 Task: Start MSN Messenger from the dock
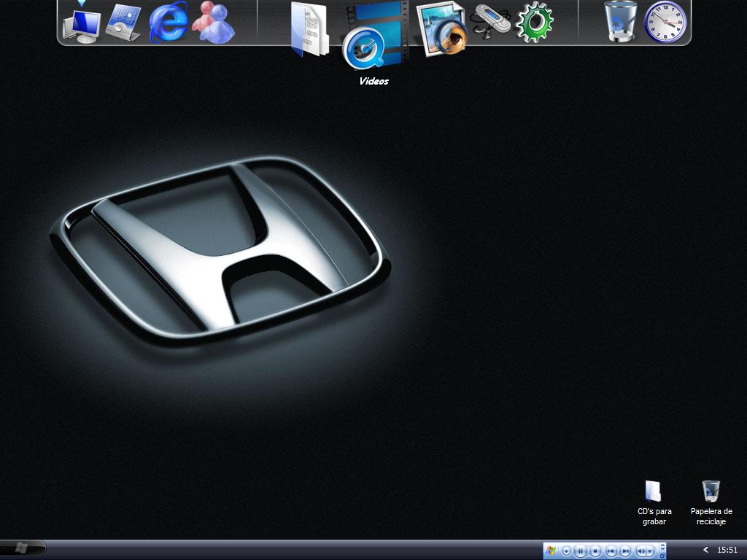click(213, 23)
